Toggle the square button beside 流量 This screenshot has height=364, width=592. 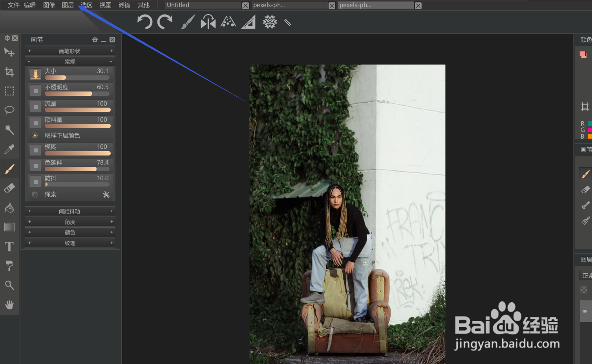[35, 107]
